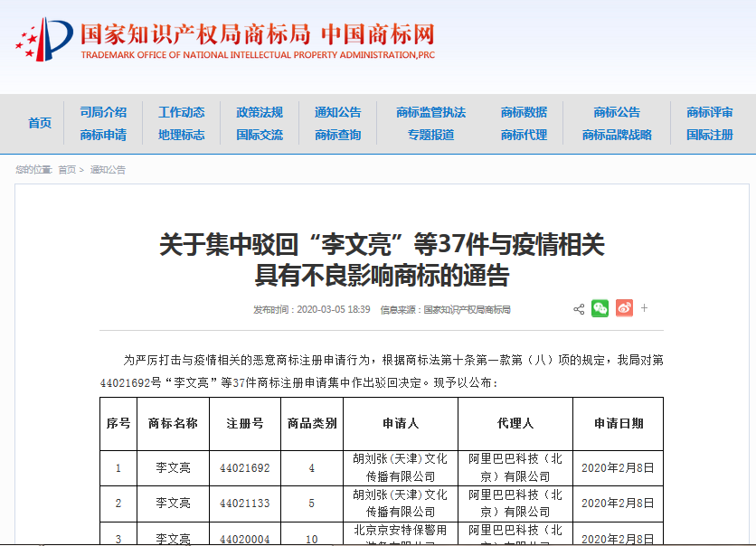This screenshot has width=756, height=546.
Task: Click the 通知公告 breadcrumb link
Action: [108, 170]
